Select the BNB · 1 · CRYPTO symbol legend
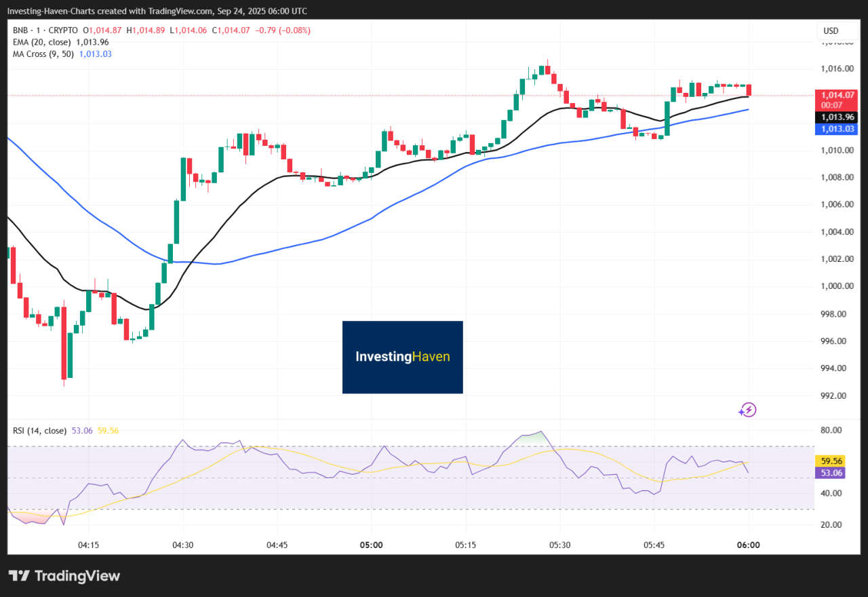This screenshot has width=868, height=597. point(45,31)
